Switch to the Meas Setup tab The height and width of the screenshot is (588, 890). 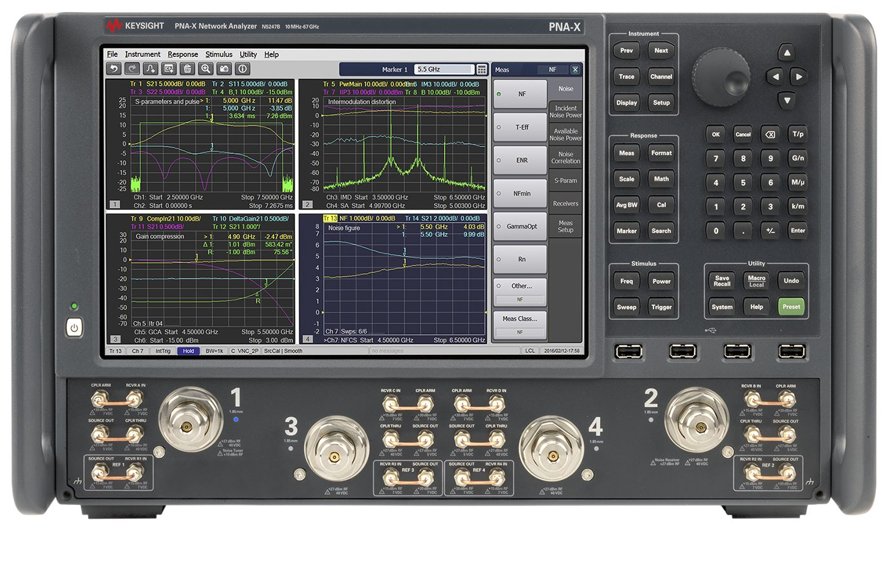[x=565, y=227]
